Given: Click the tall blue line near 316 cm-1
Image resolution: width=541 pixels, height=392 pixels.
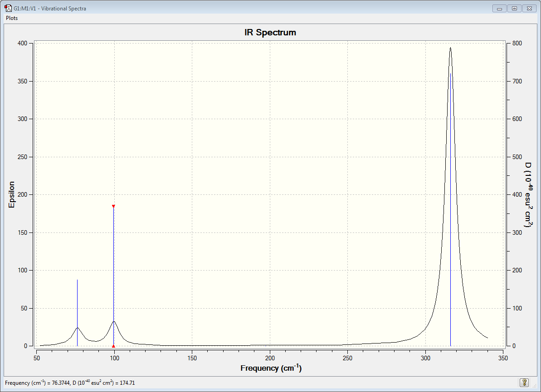Looking at the screenshot, I should [x=450, y=210].
